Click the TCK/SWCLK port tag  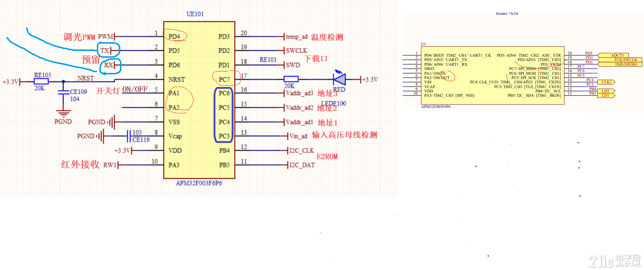pyautogui.click(x=620, y=60)
